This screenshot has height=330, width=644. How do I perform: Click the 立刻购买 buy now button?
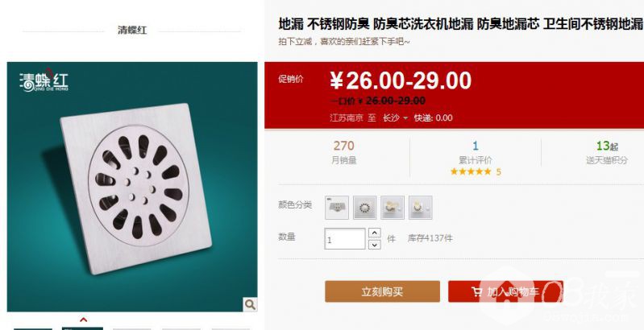382,291
